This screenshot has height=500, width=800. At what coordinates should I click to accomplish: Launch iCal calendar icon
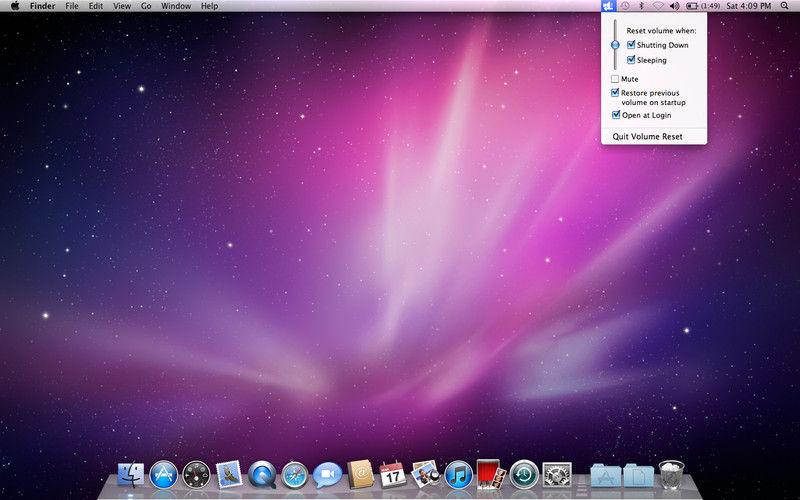tap(393, 474)
